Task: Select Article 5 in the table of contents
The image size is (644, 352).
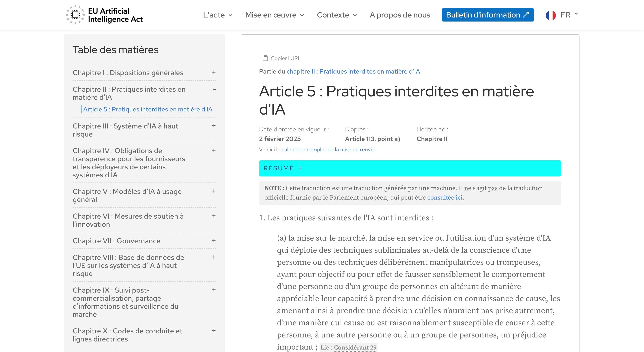Action: pyautogui.click(x=148, y=109)
